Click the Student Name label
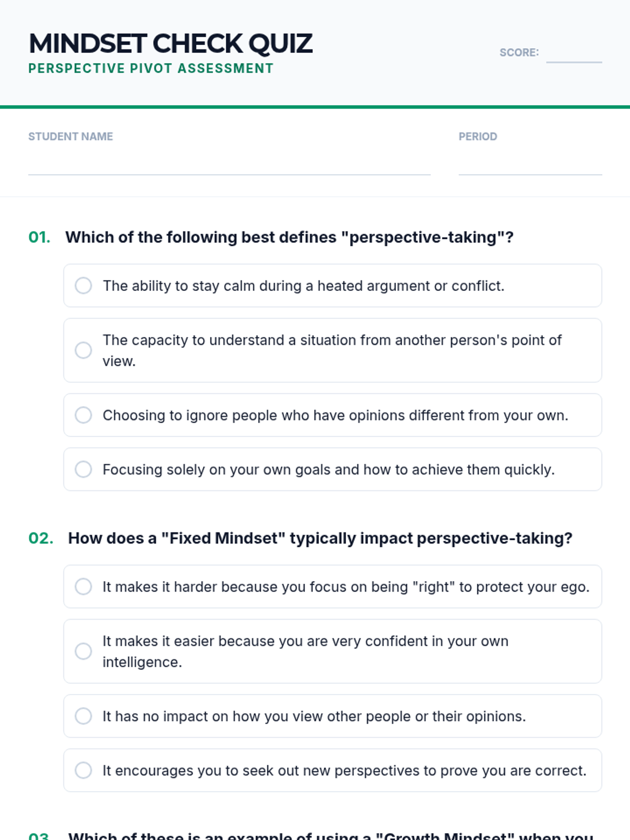The image size is (630, 840). pos(70,136)
